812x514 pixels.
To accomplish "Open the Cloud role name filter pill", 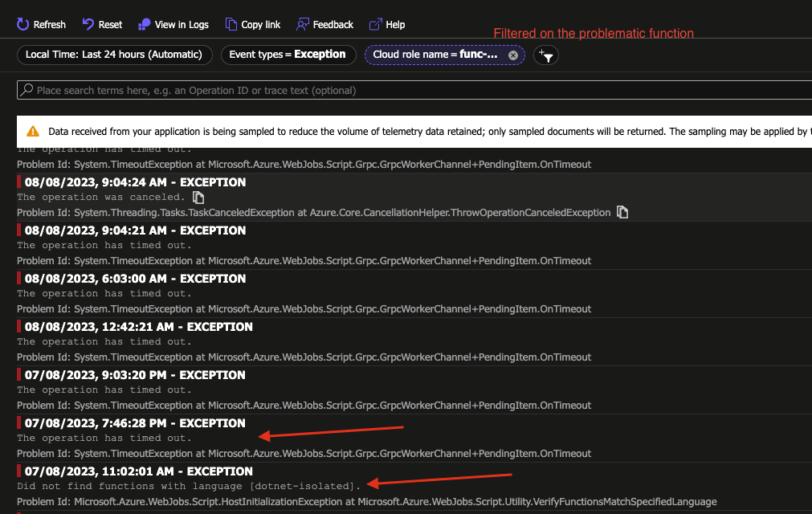I will [444, 55].
